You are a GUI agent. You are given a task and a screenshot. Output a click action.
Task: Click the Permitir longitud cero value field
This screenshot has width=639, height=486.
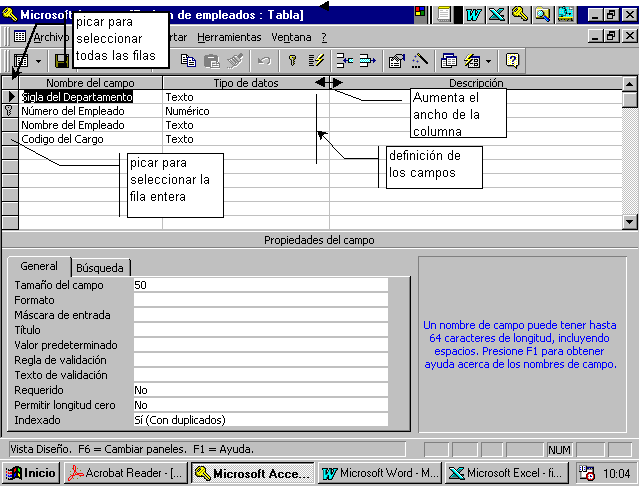point(260,405)
